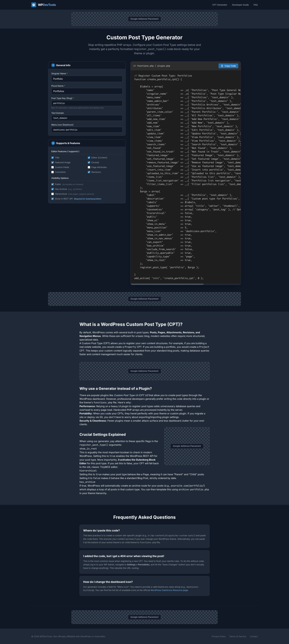This screenshot has height=644, width=289.
Task: Enable the Custom Fields checkbox
Action: click(x=53, y=167)
